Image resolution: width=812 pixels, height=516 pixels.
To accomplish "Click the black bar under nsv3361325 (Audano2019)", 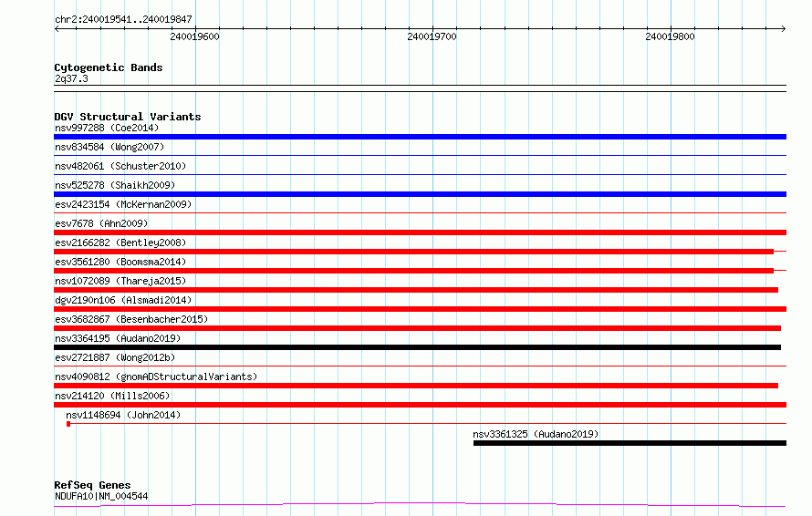I will click(630, 443).
